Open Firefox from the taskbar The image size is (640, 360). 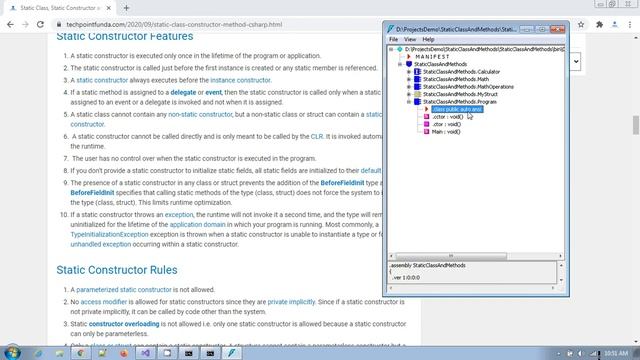(x=124, y=353)
